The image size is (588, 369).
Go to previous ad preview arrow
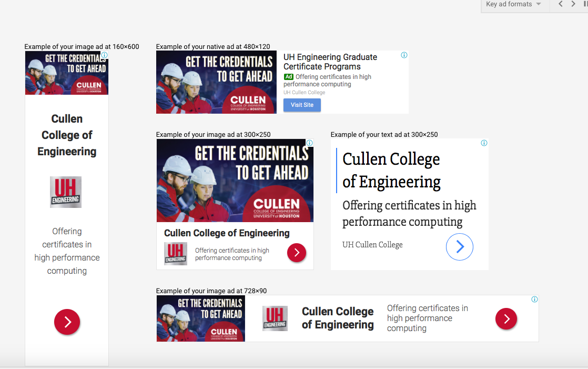pyautogui.click(x=560, y=4)
